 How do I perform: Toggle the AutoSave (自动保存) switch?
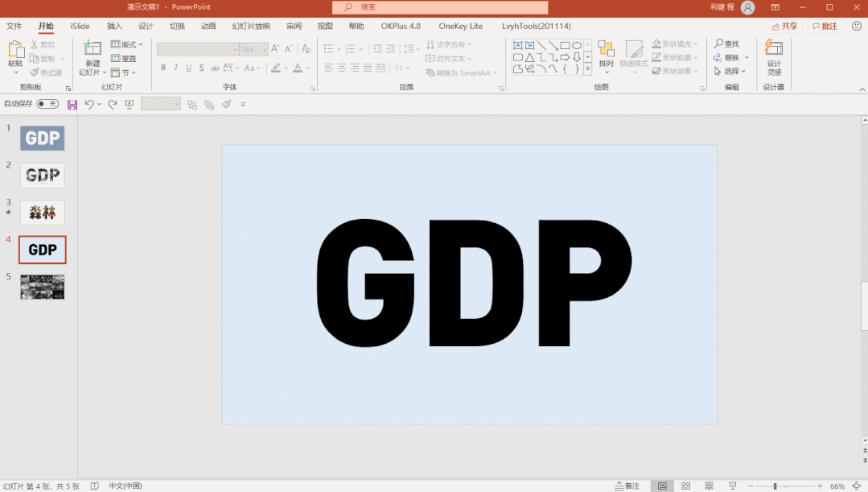tap(47, 104)
